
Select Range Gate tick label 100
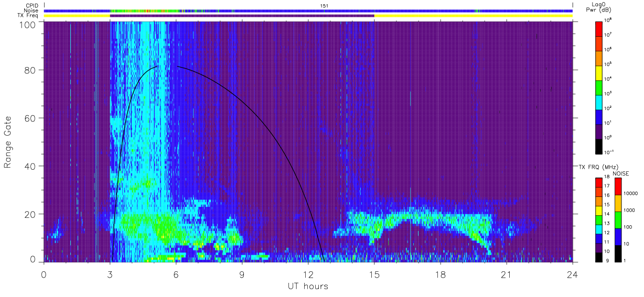27,25
